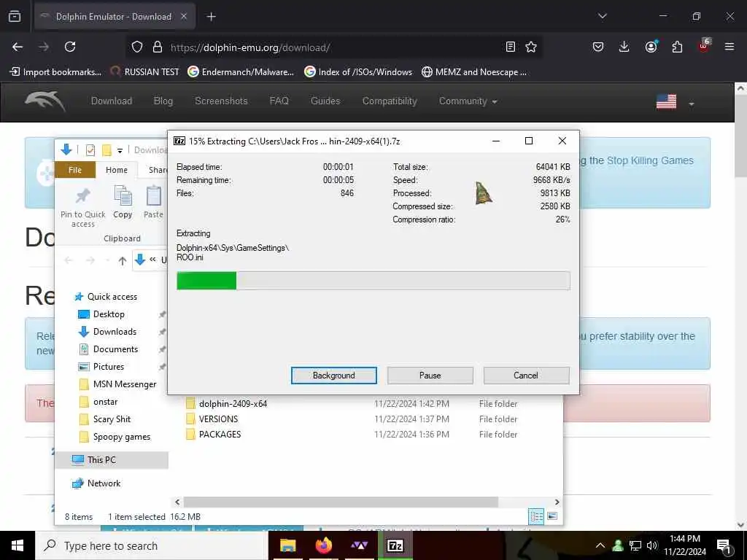Click 7-Zip icon in taskbar
This screenshot has width=747, height=560.
(x=395, y=545)
